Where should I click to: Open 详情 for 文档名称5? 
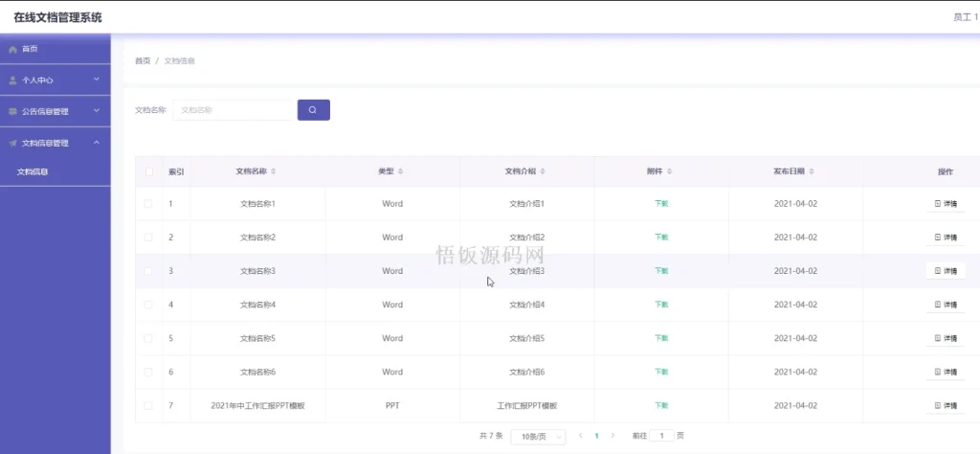946,338
